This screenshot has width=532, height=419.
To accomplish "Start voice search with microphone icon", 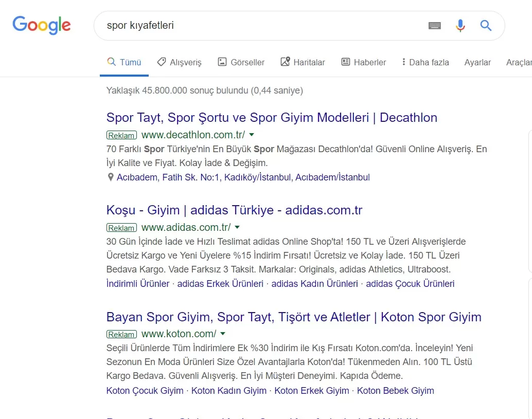I will 460,25.
